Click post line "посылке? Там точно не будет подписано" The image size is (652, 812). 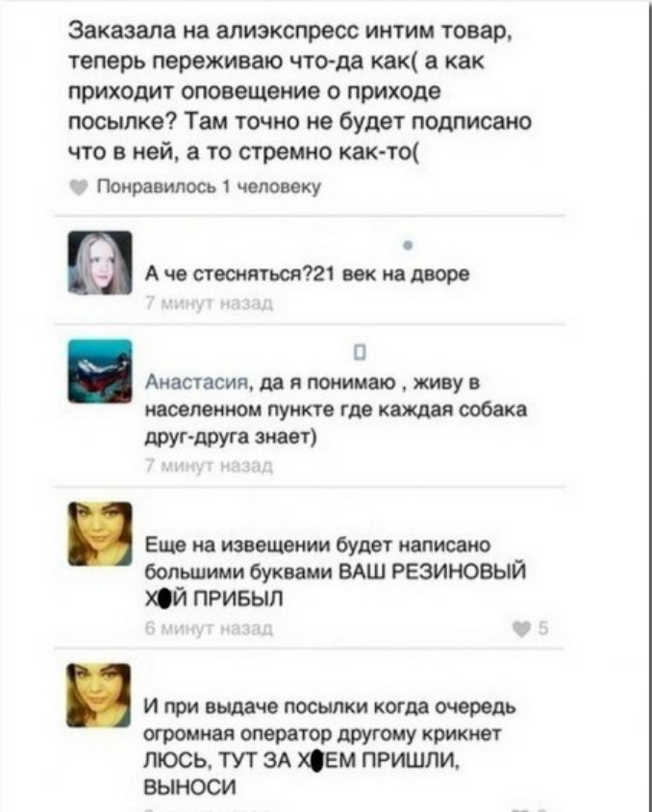(x=300, y=121)
